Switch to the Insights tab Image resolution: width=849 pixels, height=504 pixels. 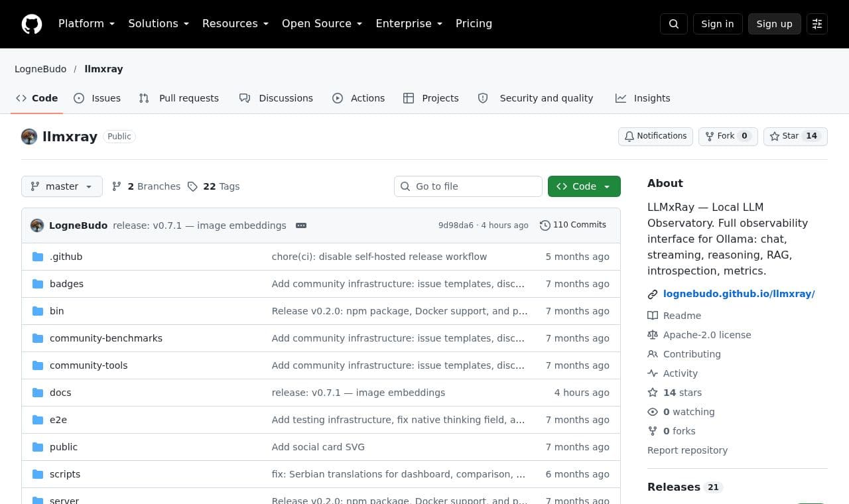(643, 98)
